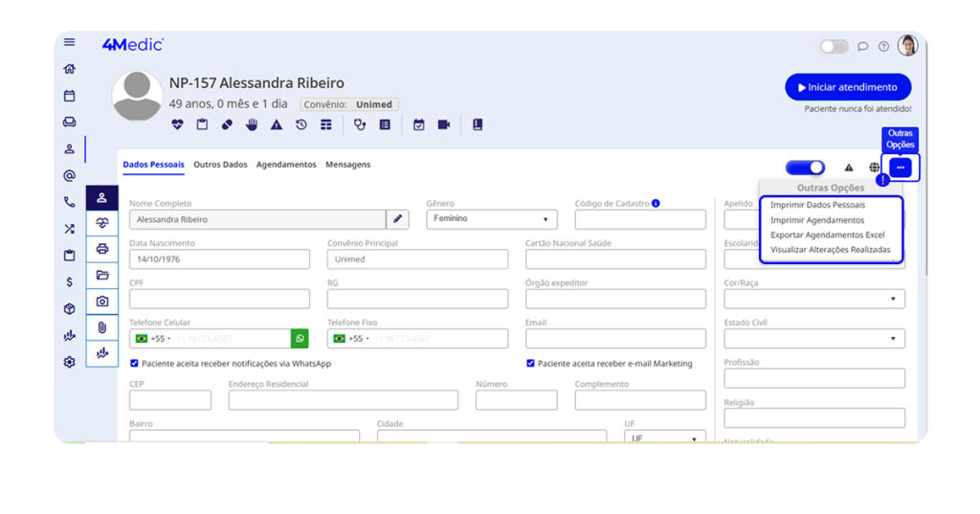
Task: Select Exportar Agendamentos Excel menu option
Action: pos(827,235)
